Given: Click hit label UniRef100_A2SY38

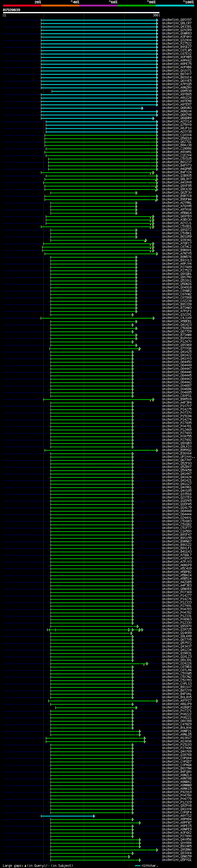Looking at the screenshot, I should [x=177, y=132].
